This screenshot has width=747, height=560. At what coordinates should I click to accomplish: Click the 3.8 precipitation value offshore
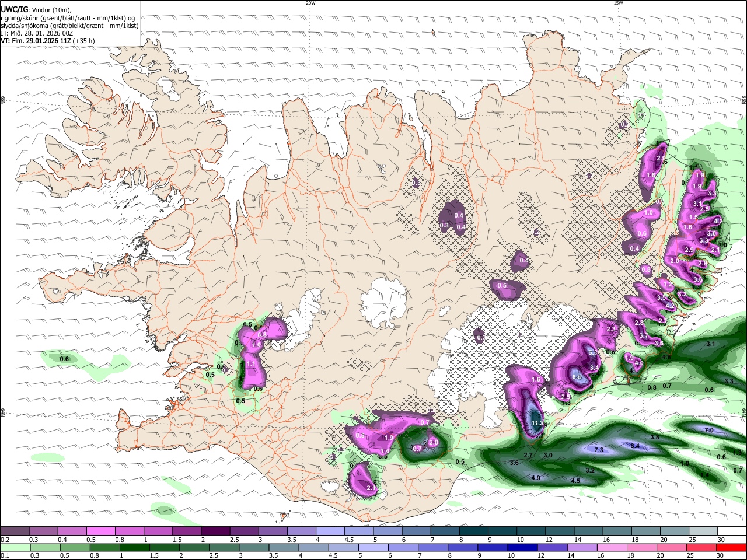click(655, 437)
